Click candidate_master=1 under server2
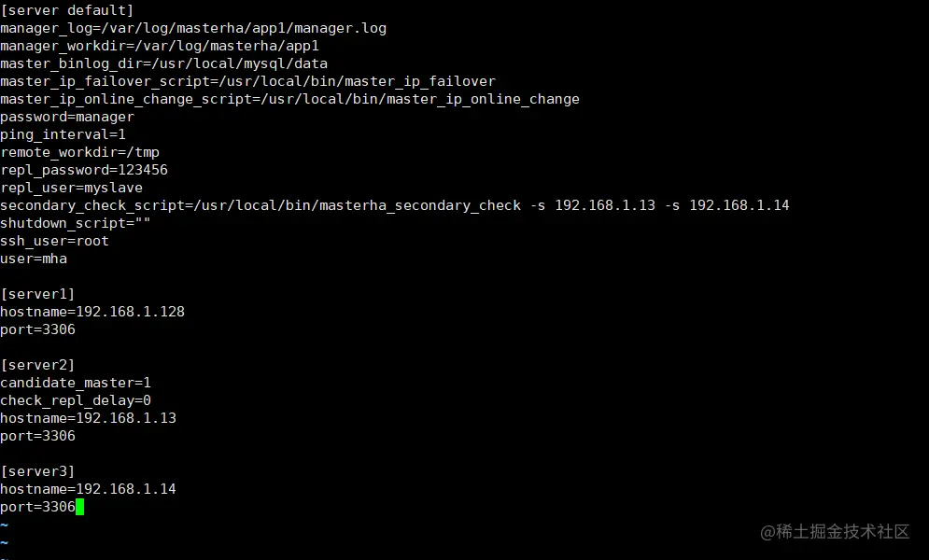The image size is (929, 560). coord(76,383)
